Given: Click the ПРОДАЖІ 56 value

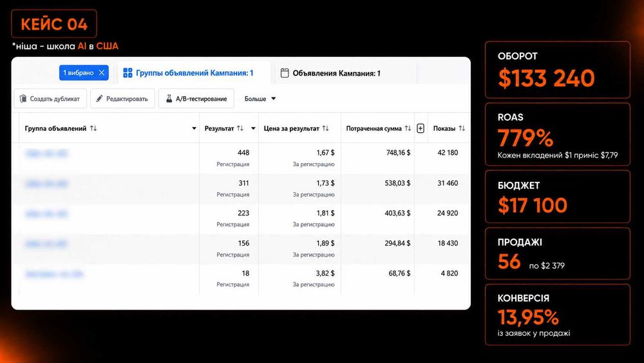Looking at the screenshot, I should pyautogui.click(x=509, y=262).
